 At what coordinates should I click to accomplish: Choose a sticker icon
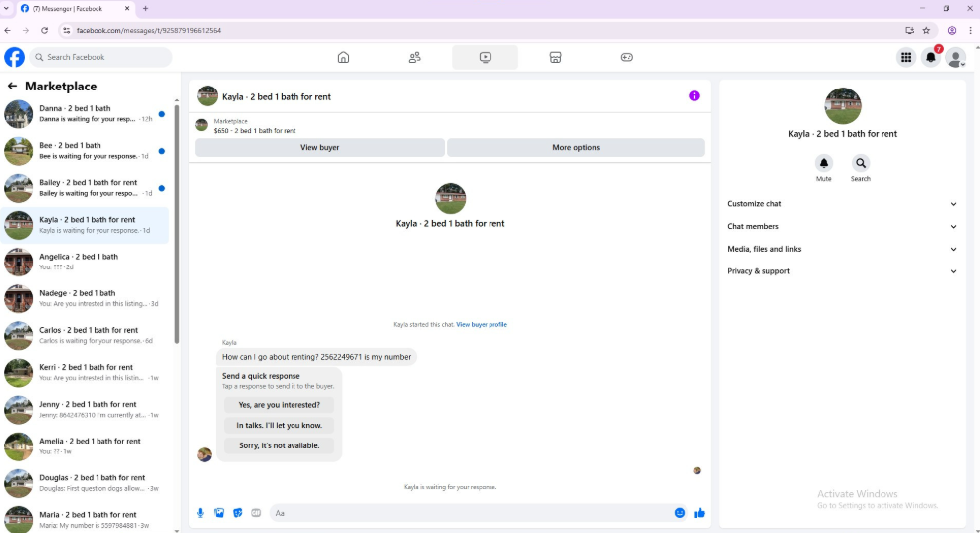point(238,513)
